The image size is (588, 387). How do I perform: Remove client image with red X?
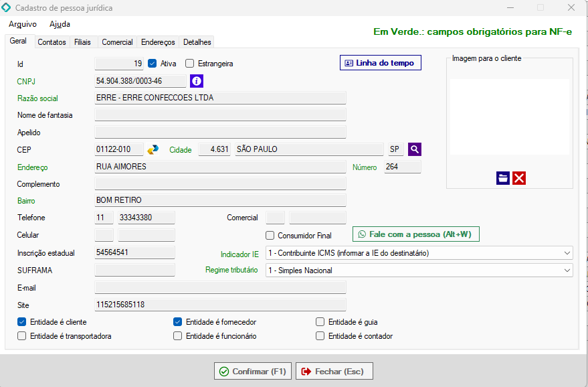519,177
